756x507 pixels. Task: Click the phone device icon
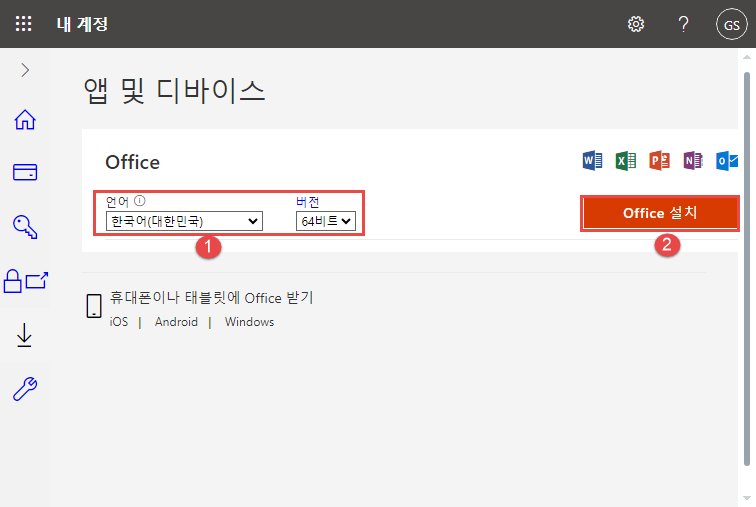[94, 306]
